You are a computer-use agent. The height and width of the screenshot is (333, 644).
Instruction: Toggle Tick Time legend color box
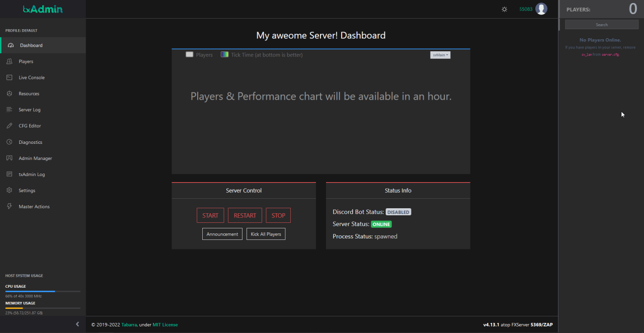pos(224,54)
